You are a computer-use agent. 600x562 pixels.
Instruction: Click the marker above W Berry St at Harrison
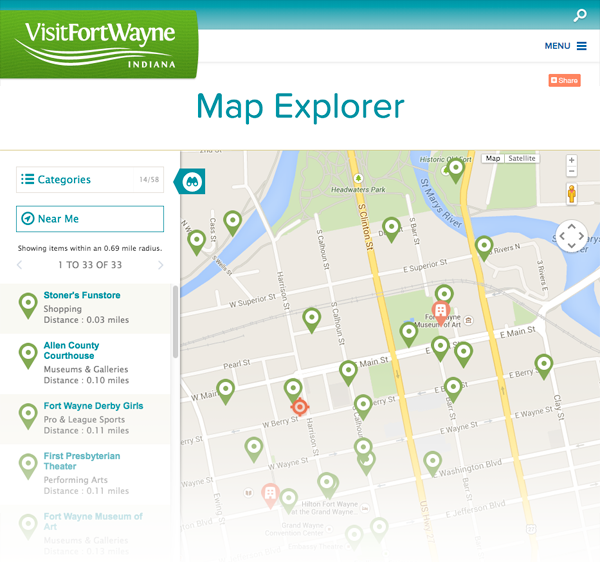coord(293,391)
